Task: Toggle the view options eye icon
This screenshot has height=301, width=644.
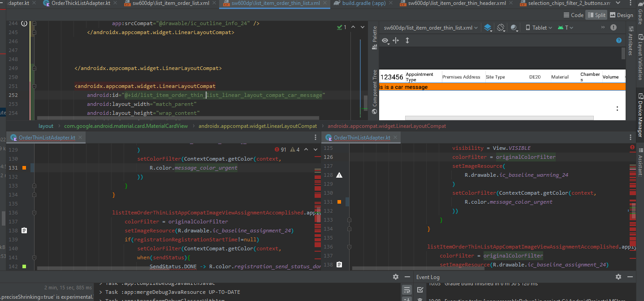Action: [385, 41]
